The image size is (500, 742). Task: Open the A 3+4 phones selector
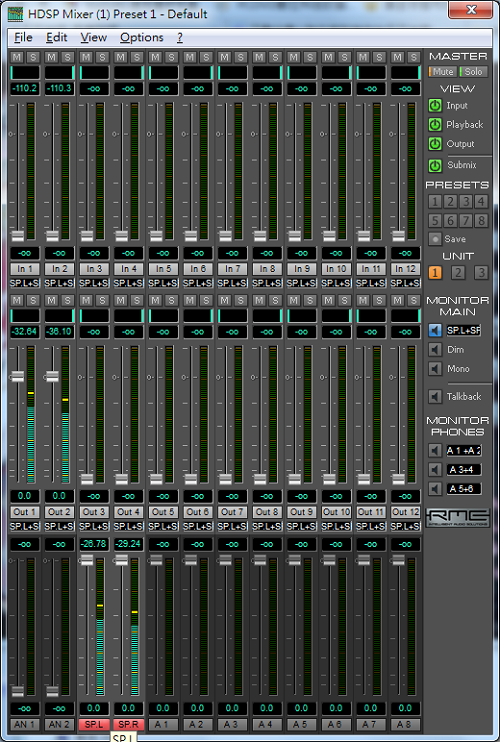(x=464, y=469)
